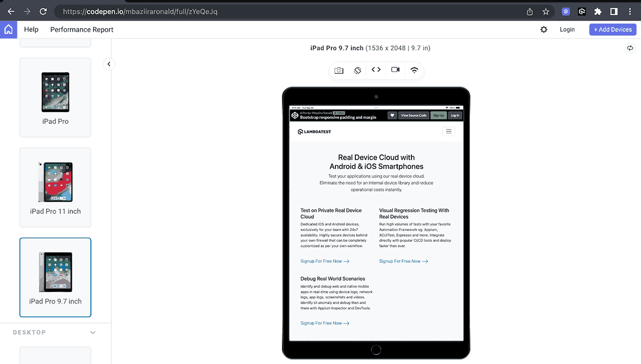Click the sync icon near device title
This screenshot has height=364, width=641.
click(x=630, y=47)
